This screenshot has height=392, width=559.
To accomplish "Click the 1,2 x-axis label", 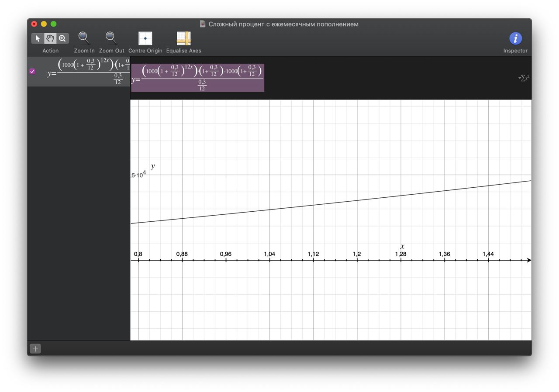I will point(357,254).
